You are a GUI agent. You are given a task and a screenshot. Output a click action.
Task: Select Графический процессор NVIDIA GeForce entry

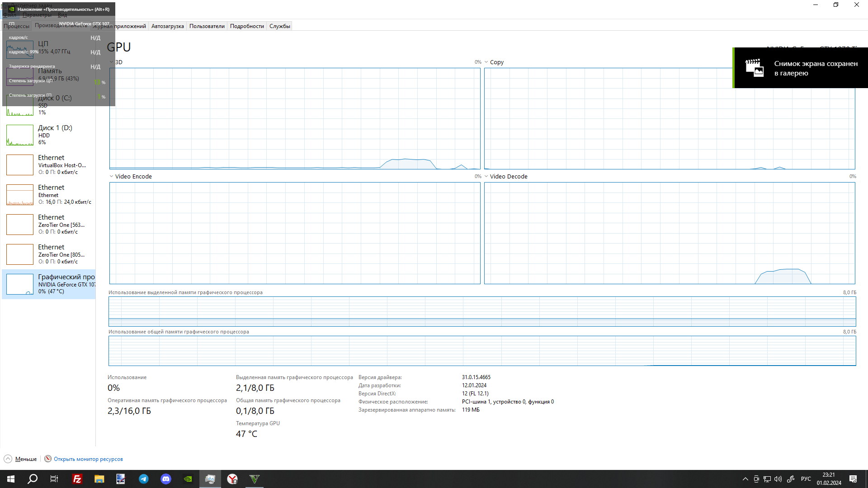point(49,284)
